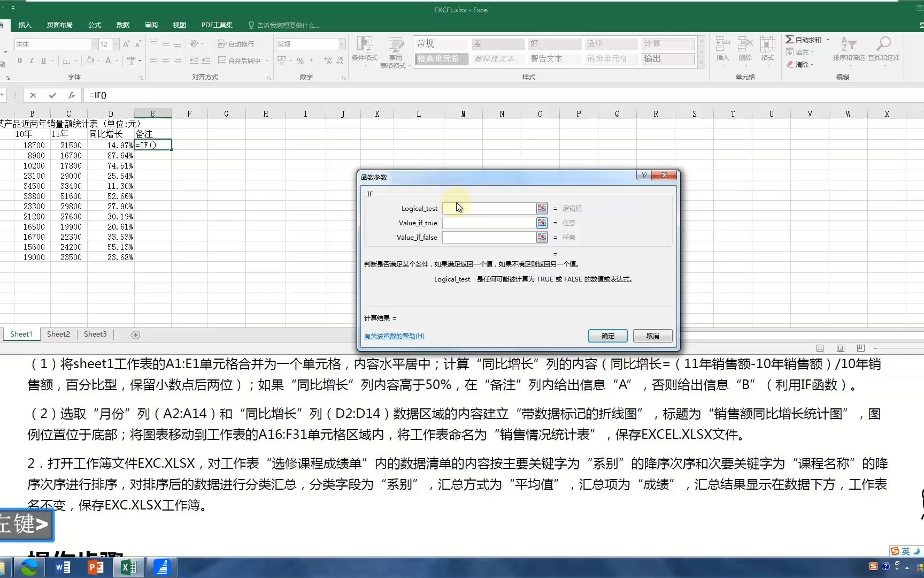Toggle 自动换行 wrap text
The width and height of the screenshot is (924, 578).
(x=236, y=44)
